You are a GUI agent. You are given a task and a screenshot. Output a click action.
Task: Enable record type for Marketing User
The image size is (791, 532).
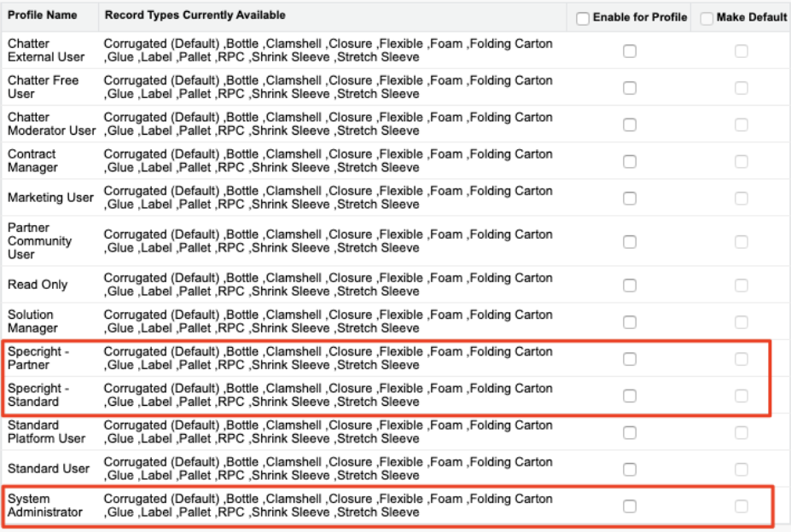[x=629, y=198]
